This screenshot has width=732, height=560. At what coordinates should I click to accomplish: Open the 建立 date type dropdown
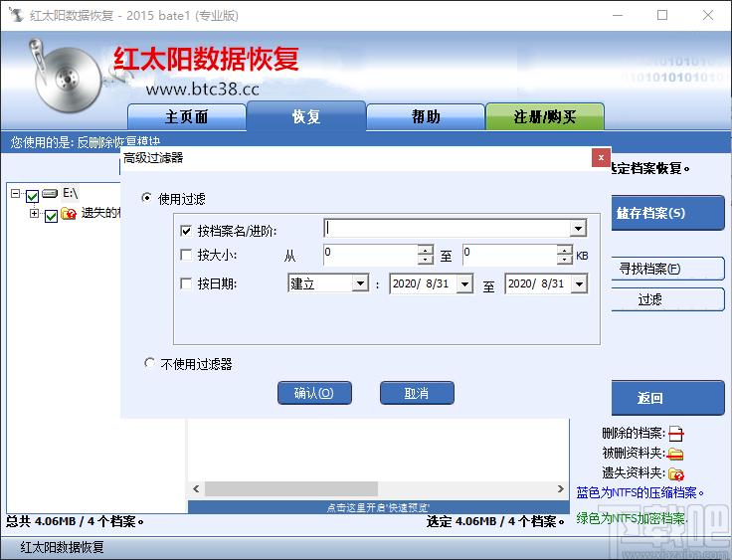click(360, 283)
